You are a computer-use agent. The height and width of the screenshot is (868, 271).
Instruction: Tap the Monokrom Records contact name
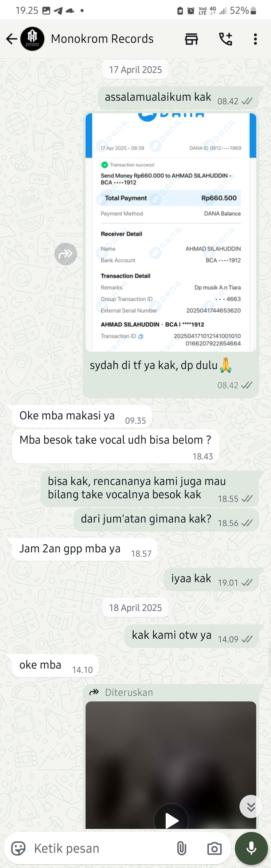click(102, 39)
